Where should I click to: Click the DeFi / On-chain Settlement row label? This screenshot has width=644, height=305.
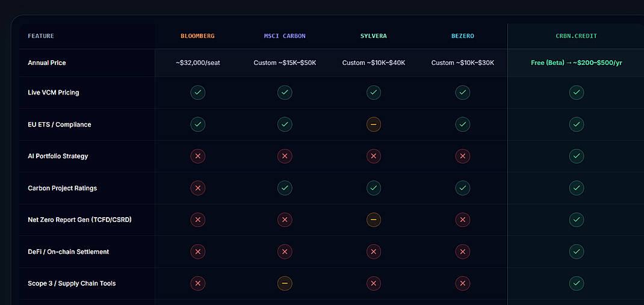point(68,251)
